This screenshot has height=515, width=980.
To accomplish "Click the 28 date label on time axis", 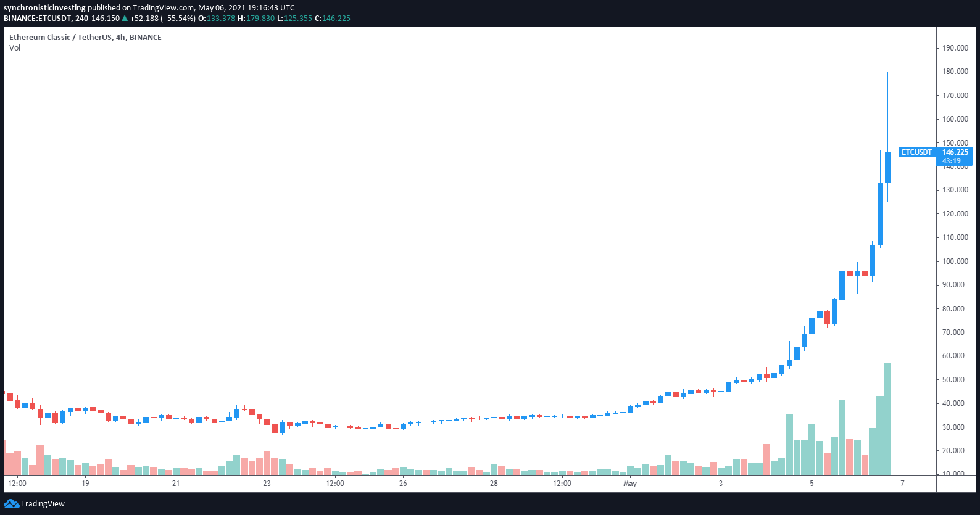I will tap(494, 484).
